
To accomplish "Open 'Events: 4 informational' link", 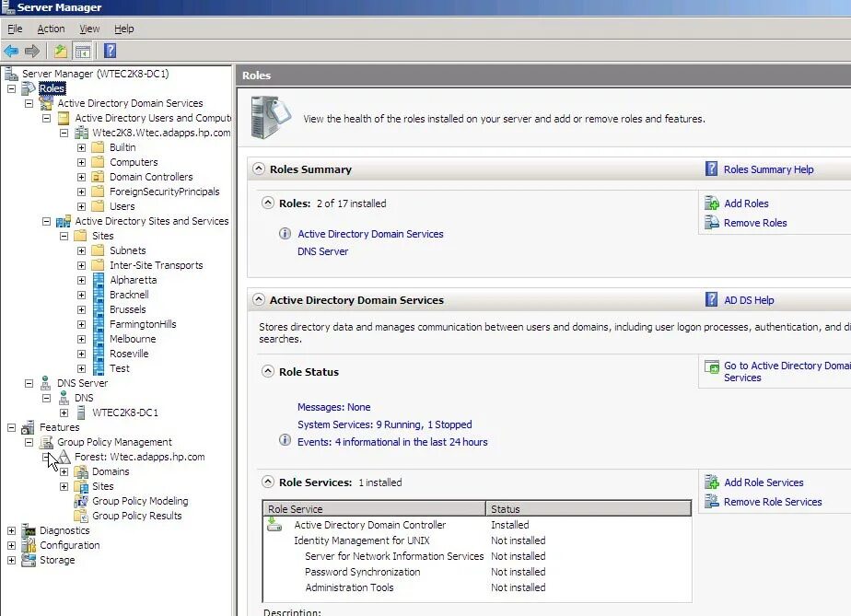I will (x=392, y=442).
